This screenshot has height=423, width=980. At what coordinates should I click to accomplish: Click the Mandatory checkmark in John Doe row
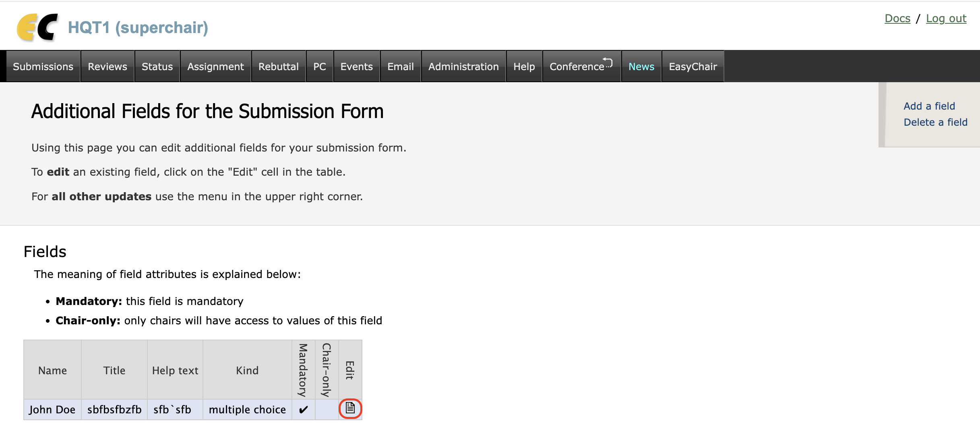(x=303, y=410)
